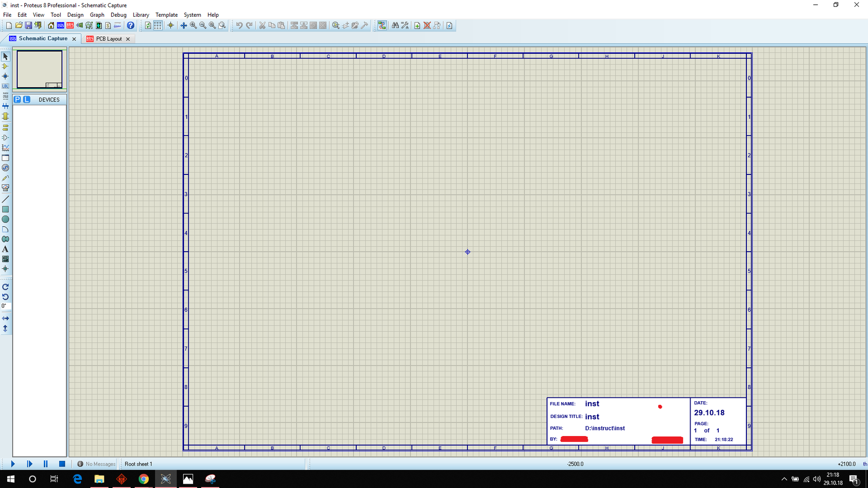868x488 pixels.
Task: Open the Design menu
Action: click(75, 15)
